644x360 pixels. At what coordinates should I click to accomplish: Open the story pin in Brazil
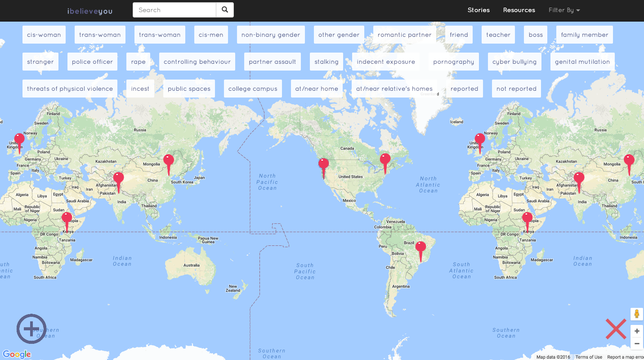click(420, 251)
